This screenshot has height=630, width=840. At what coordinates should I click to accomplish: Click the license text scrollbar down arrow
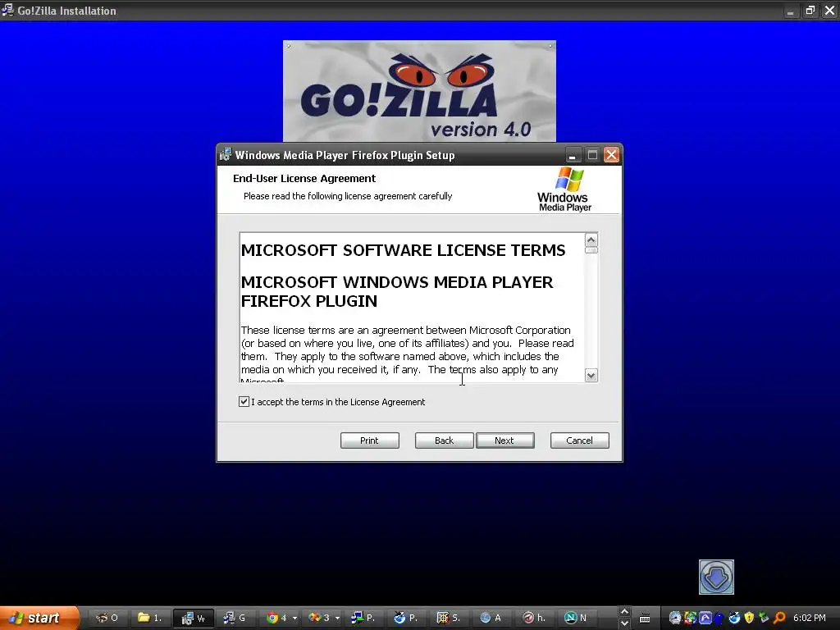pyautogui.click(x=591, y=376)
